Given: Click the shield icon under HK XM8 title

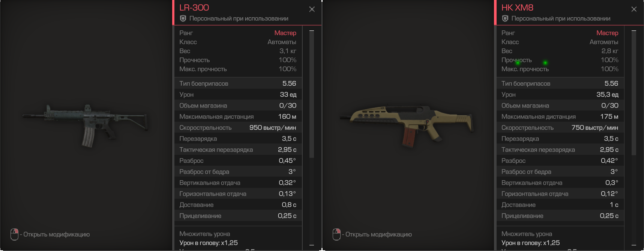Looking at the screenshot, I should 505,18.
